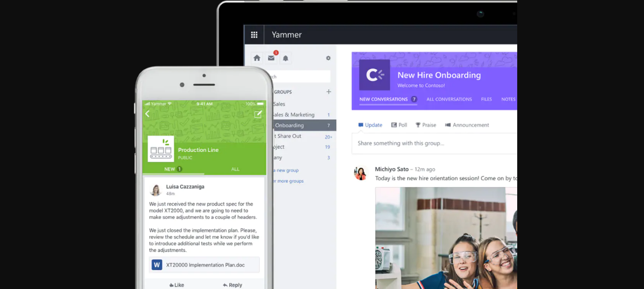Select the Poll post type
This screenshot has width=644, height=289.
coord(399,125)
